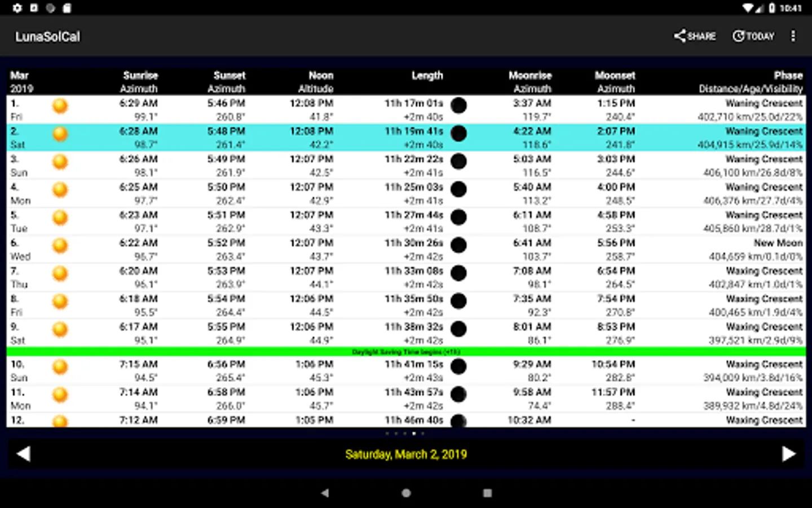The image size is (812, 508).
Task: Go to the previous day with left arrow
Action: coord(23,454)
